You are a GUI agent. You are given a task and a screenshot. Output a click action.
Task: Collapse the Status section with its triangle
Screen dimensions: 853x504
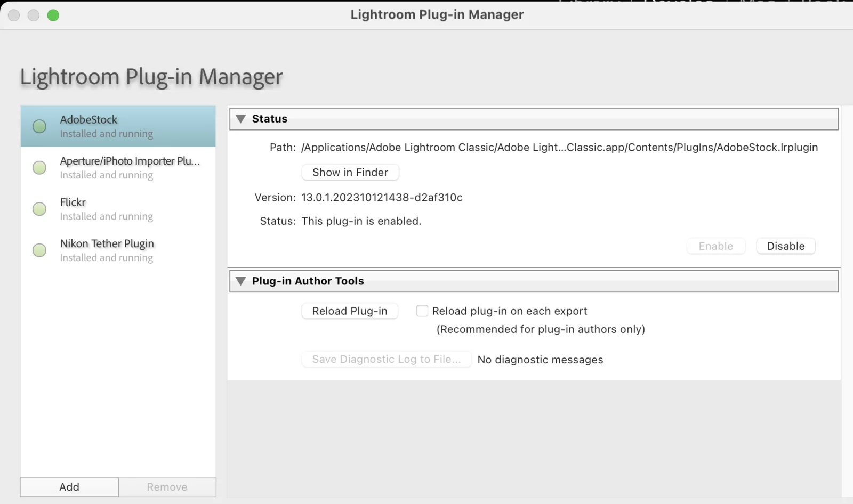[241, 119]
